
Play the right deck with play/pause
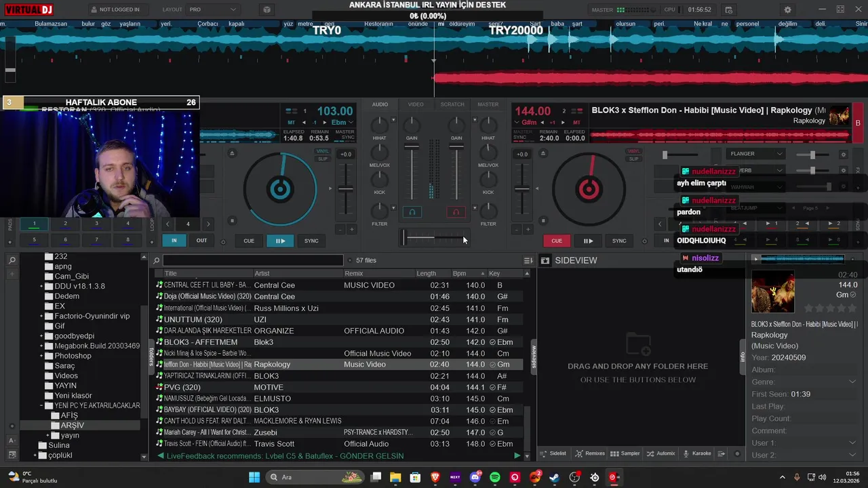(x=588, y=241)
